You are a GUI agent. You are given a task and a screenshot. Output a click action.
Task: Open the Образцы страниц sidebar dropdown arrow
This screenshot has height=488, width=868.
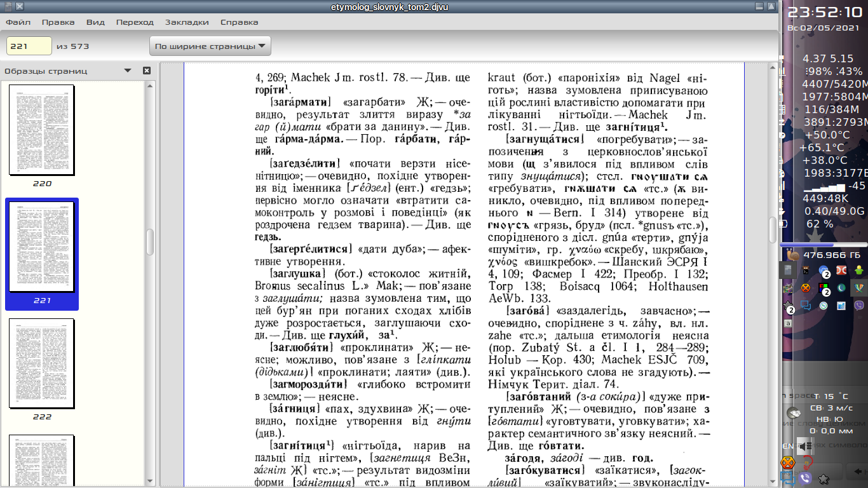[128, 71]
